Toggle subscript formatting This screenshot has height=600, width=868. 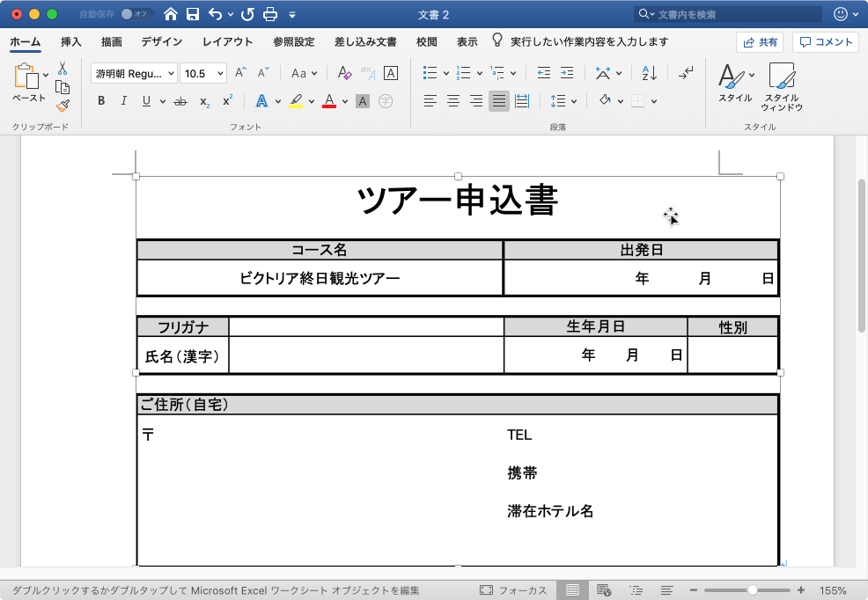point(204,102)
